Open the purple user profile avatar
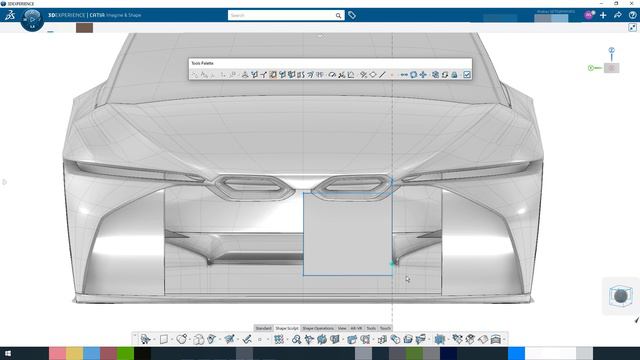The image size is (640, 360). point(588,15)
